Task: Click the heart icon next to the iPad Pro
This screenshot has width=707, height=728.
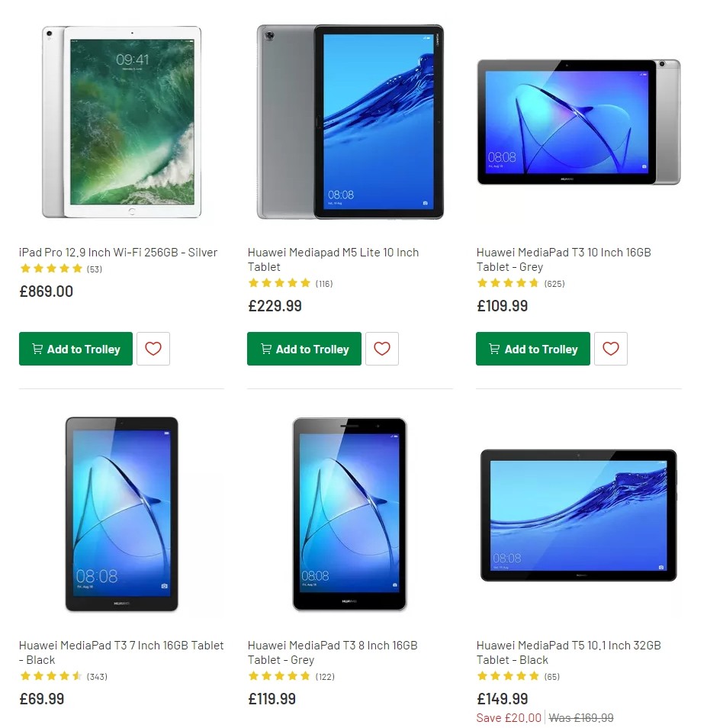Action: (153, 349)
